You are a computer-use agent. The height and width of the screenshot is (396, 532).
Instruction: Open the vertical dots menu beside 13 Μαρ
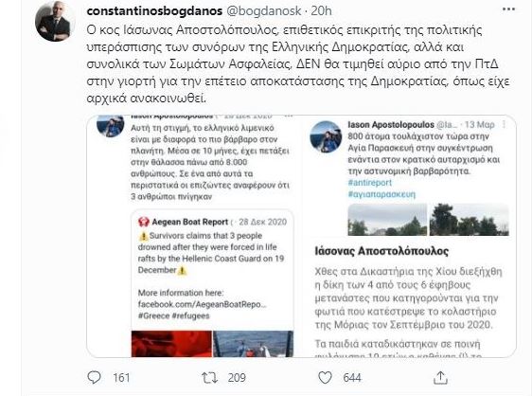coord(505,125)
